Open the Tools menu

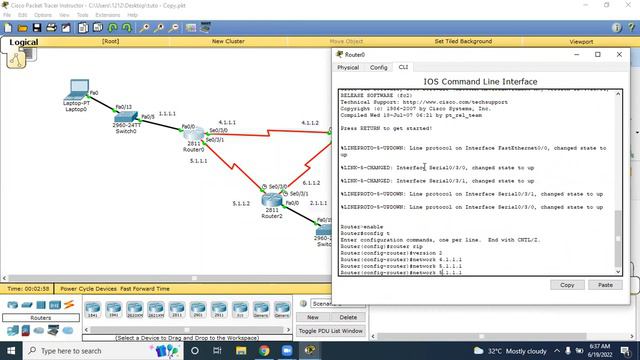click(82, 15)
